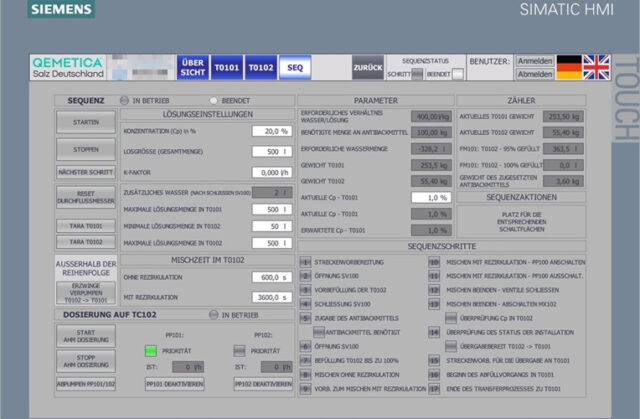Switch language using the German flag

pyautogui.click(x=569, y=67)
